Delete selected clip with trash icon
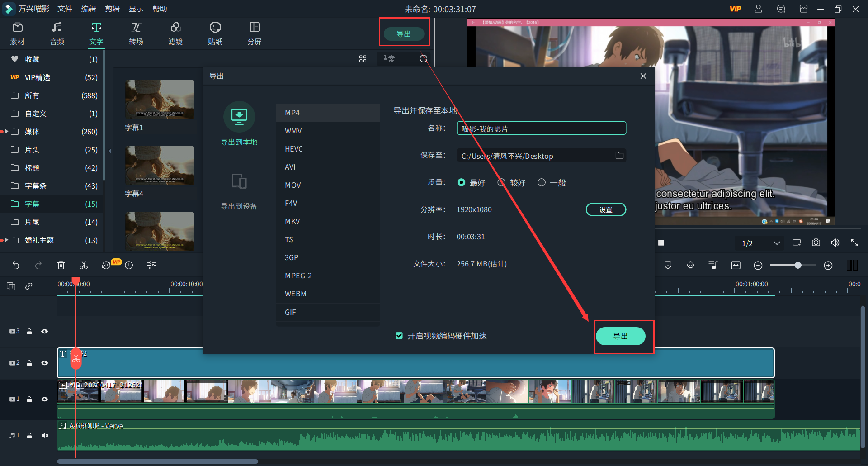The image size is (868, 466). 61,266
